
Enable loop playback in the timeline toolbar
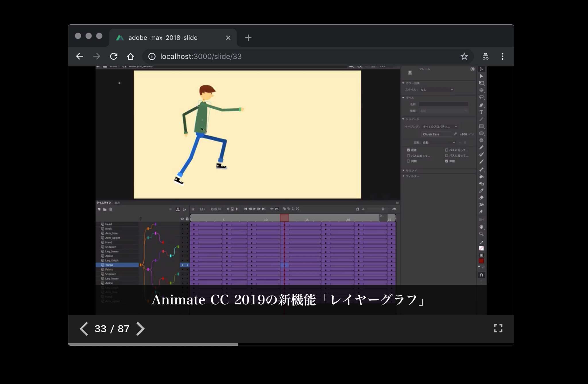click(x=276, y=209)
